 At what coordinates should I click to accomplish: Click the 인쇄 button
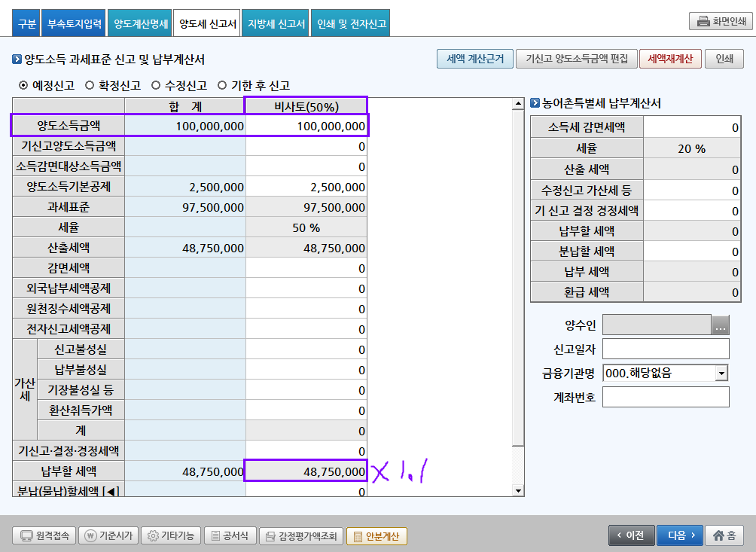[724, 59]
